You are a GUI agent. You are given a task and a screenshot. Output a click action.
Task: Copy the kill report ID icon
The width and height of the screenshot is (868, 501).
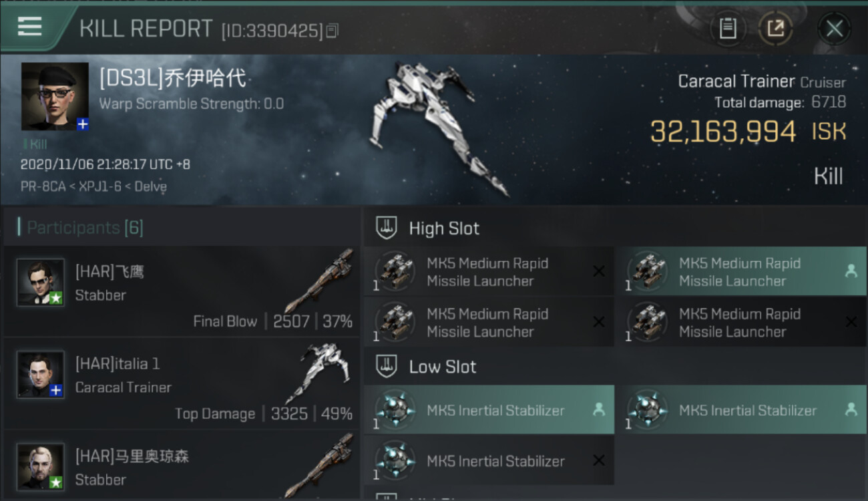click(x=332, y=31)
